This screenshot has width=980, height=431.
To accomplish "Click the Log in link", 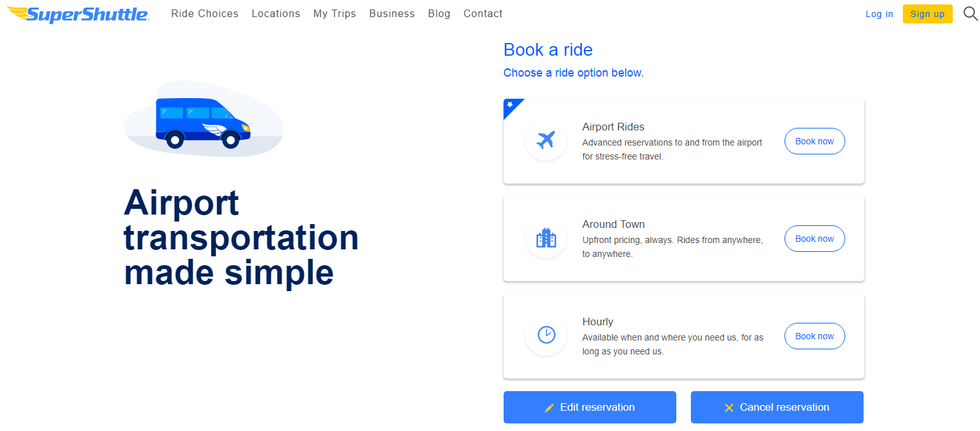I will coord(879,14).
